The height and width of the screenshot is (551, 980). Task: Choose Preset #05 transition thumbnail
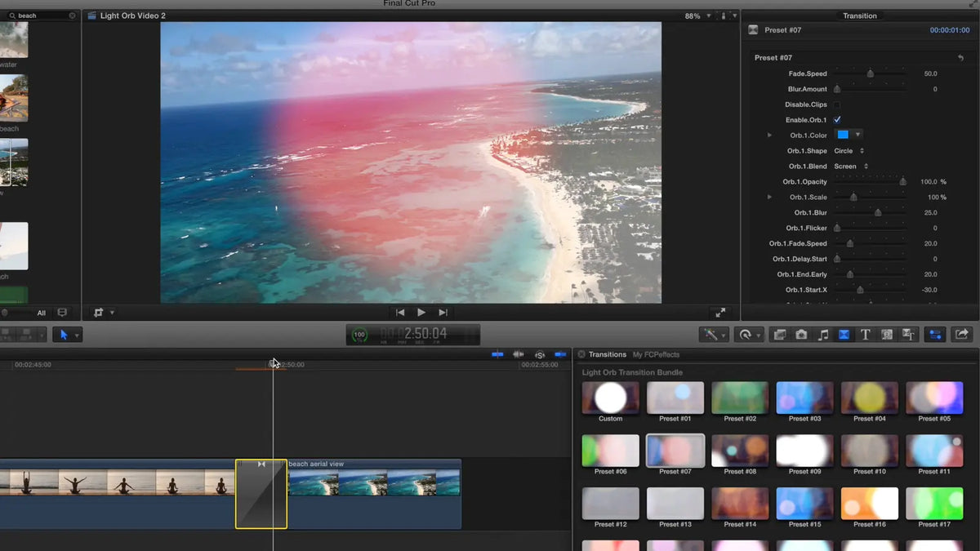point(934,398)
